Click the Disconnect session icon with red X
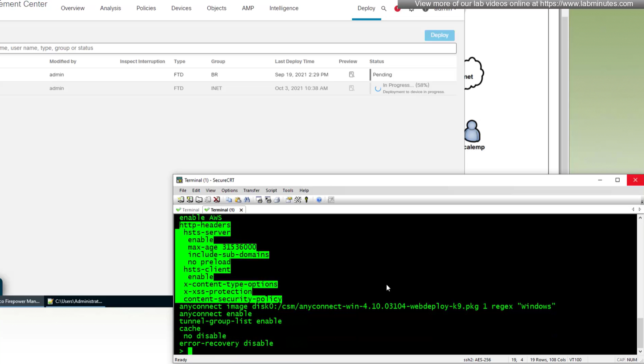The width and height of the screenshot is (644, 364). point(217,200)
